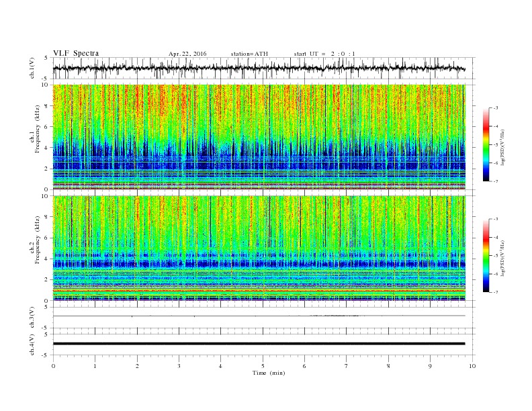Image resolution: width=532 pixels, height=411 pixels.
Task: Click the "6" kHz tick on ch.2 frequency axis
Action: [46, 238]
